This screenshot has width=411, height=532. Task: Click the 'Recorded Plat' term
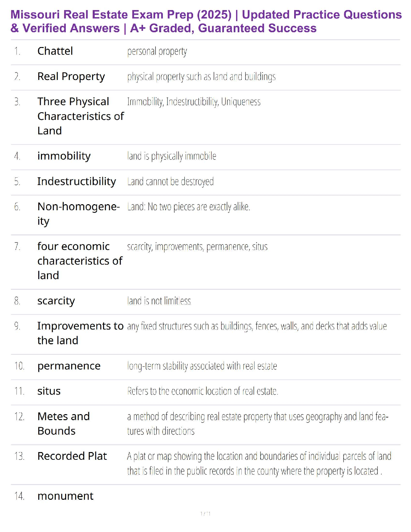click(x=72, y=456)
